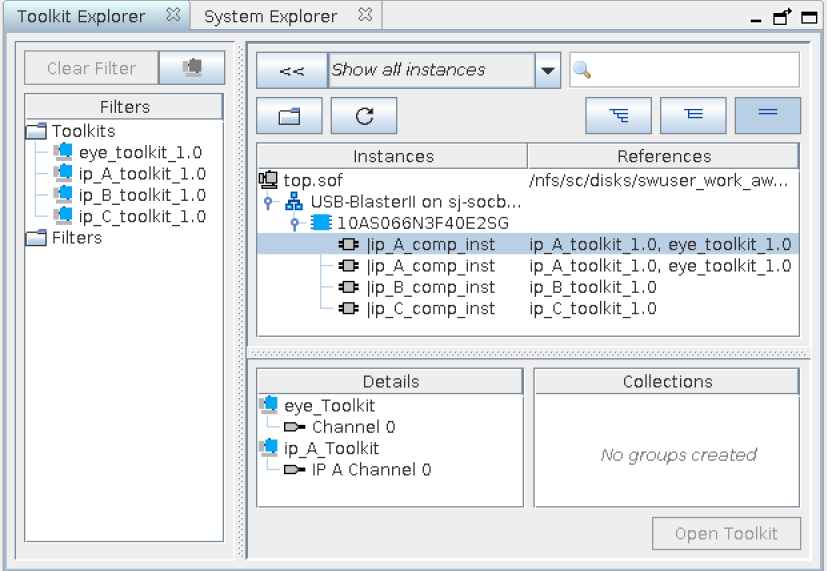Open the Show all instances dropdown
This screenshot has height=571, width=827.
click(x=547, y=70)
